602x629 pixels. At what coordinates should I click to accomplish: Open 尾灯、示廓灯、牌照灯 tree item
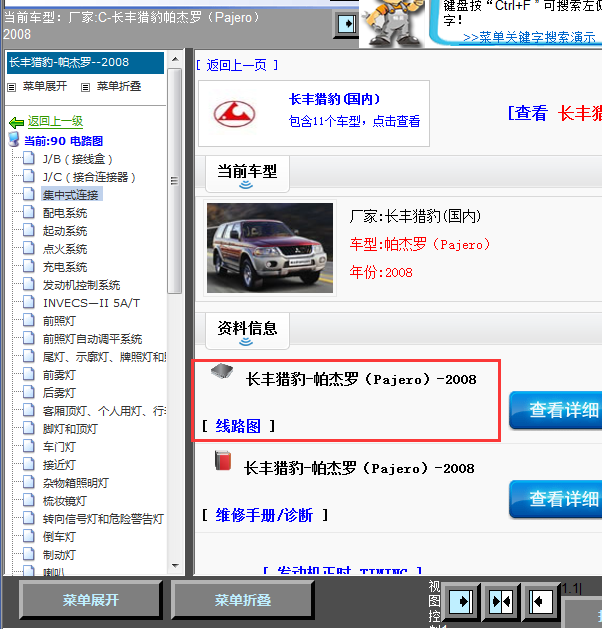(x=104, y=357)
